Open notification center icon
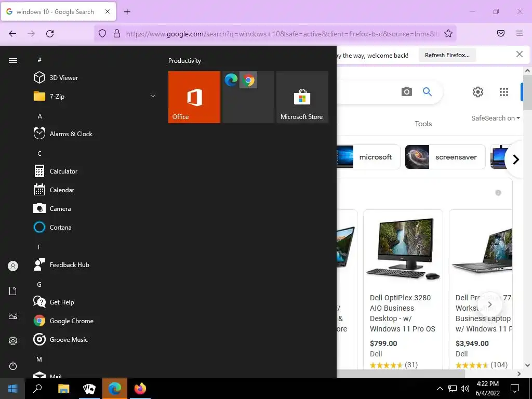This screenshot has width=532, height=399. [x=515, y=389]
